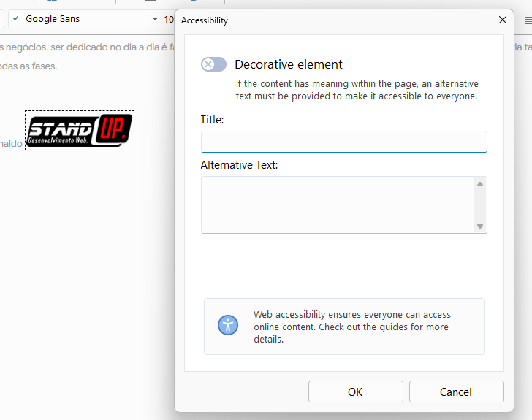This screenshot has width=532, height=420.
Task: Toggle the Decorative element switch
Action: (x=213, y=64)
